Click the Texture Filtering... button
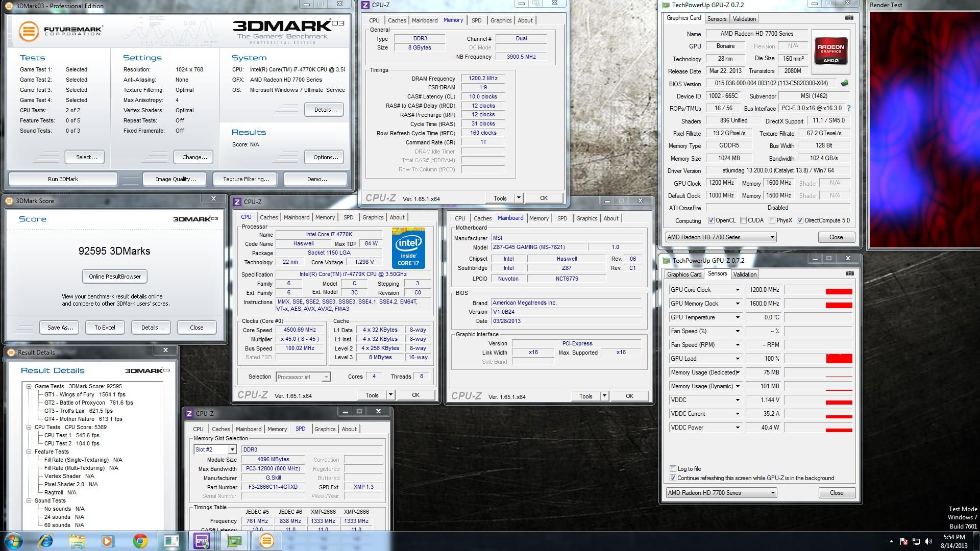 click(x=246, y=179)
